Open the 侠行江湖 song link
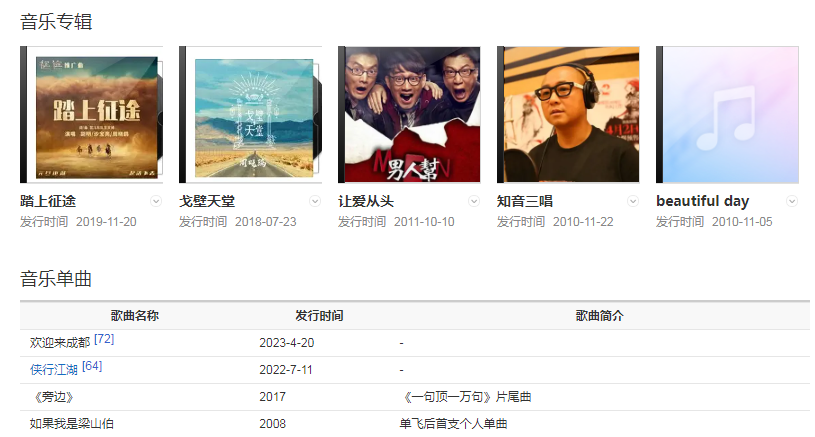The image size is (815, 437). [54, 369]
